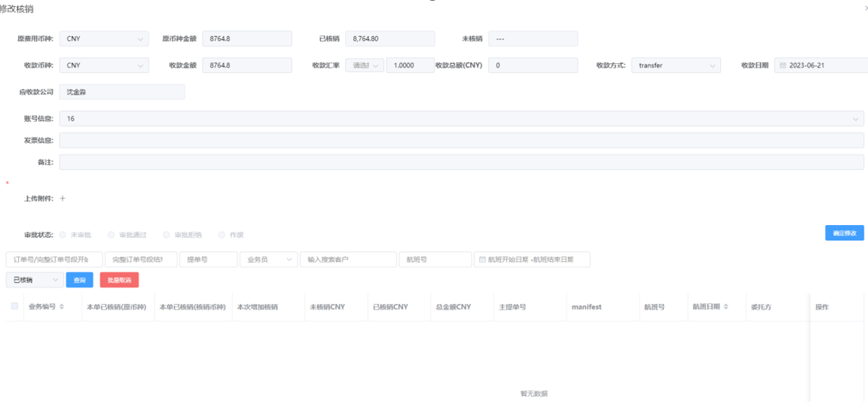
Task: Click the exchange rate field 1.0000
Action: pyautogui.click(x=410, y=65)
